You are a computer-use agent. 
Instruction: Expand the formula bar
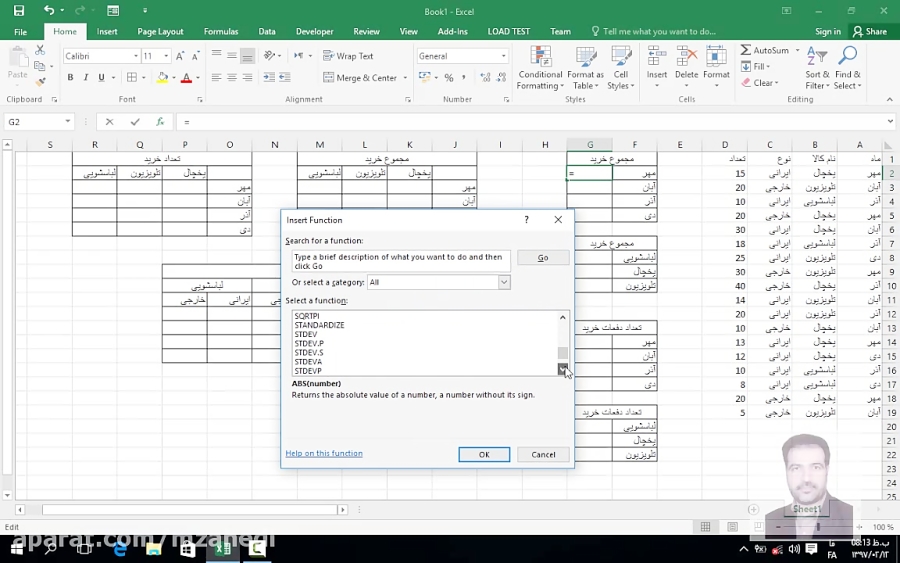(890, 121)
